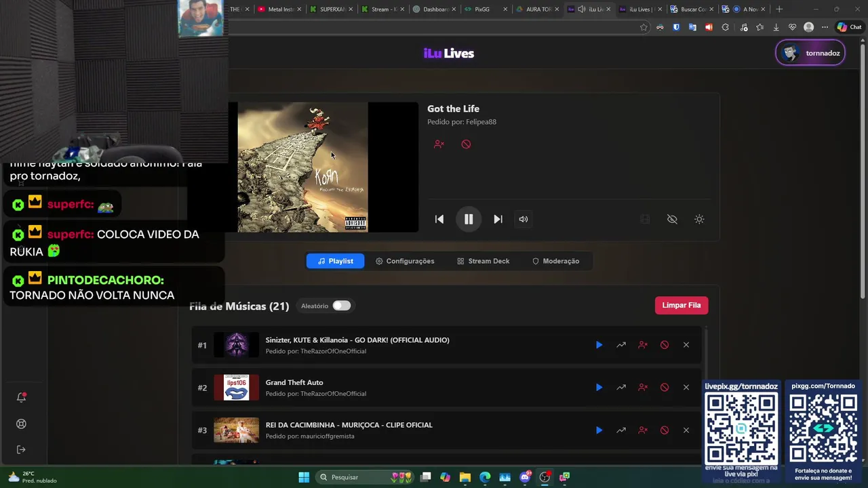Click the Fila de Músicas (21) heading
868x488 pixels.
239,306
